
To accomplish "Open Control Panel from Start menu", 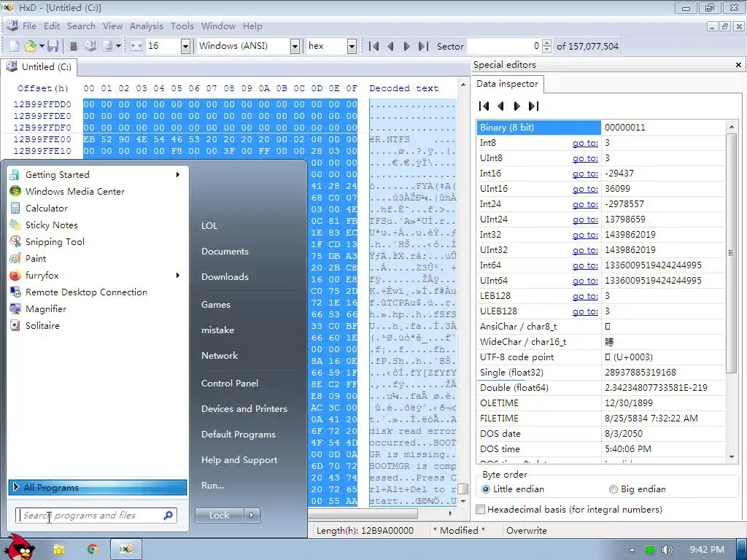I will (x=230, y=384).
